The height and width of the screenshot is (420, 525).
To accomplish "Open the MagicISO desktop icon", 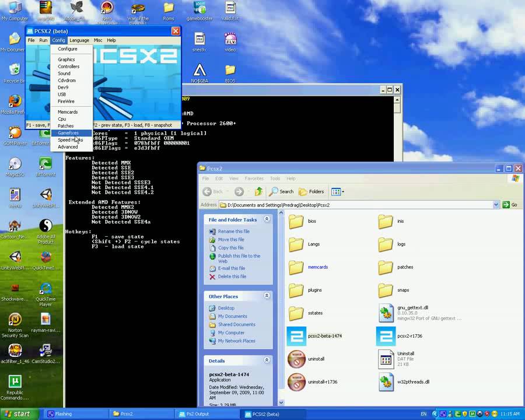I will [x=15, y=167].
